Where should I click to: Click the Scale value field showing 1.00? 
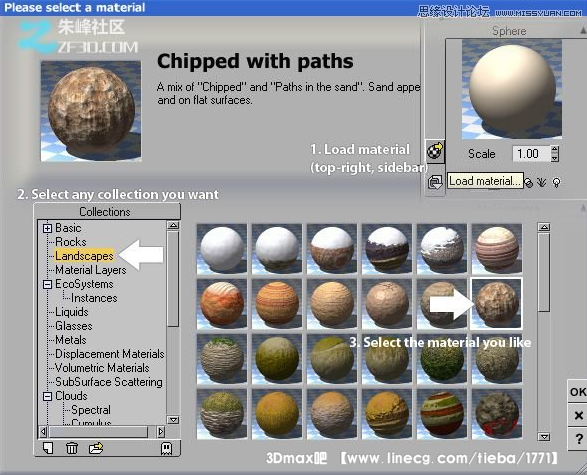point(532,153)
